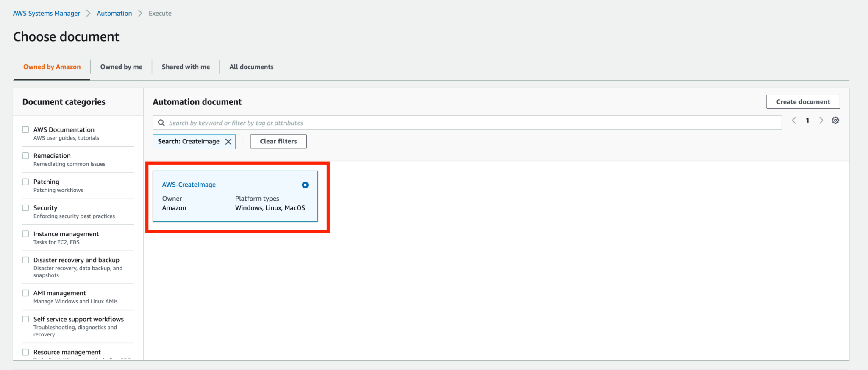Viewport: 868px width, 370px height.
Task: Check Disaster recovery and backup category
Action: pyautogui.click(x=26, y=260)
